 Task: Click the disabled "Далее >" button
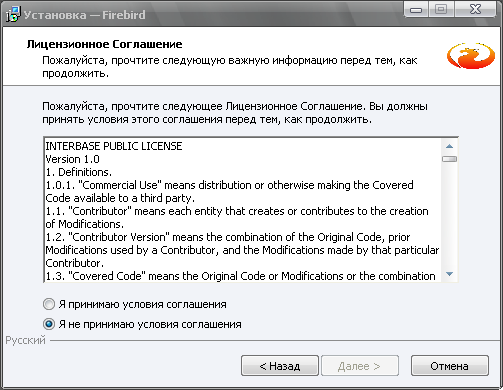click(360, 366)
